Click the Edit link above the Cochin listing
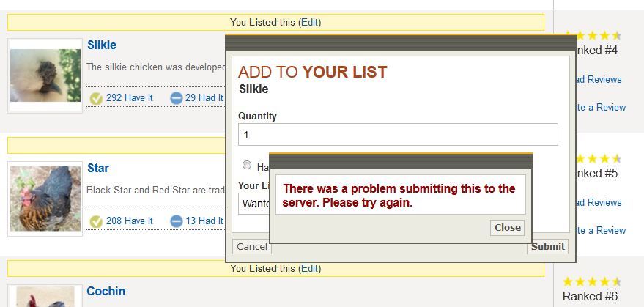The width and height of the screenshot is (644, 307). click(309, 269)
